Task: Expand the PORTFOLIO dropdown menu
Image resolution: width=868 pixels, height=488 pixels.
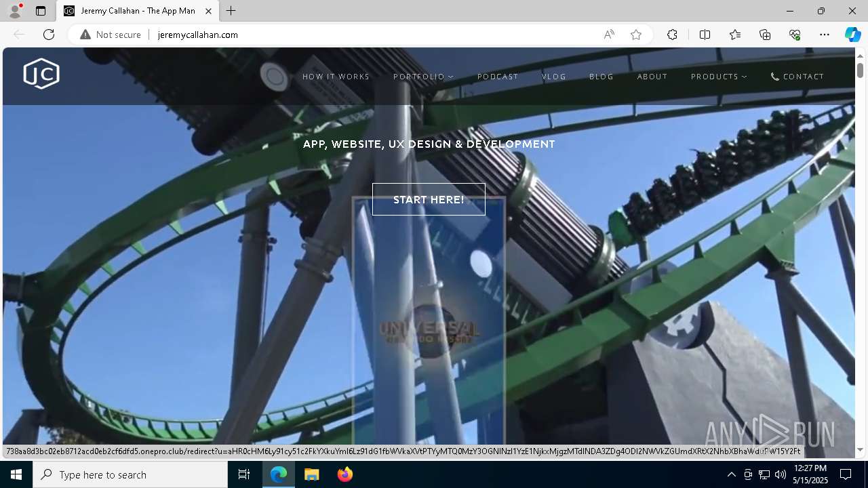Action: click(424, 77)
